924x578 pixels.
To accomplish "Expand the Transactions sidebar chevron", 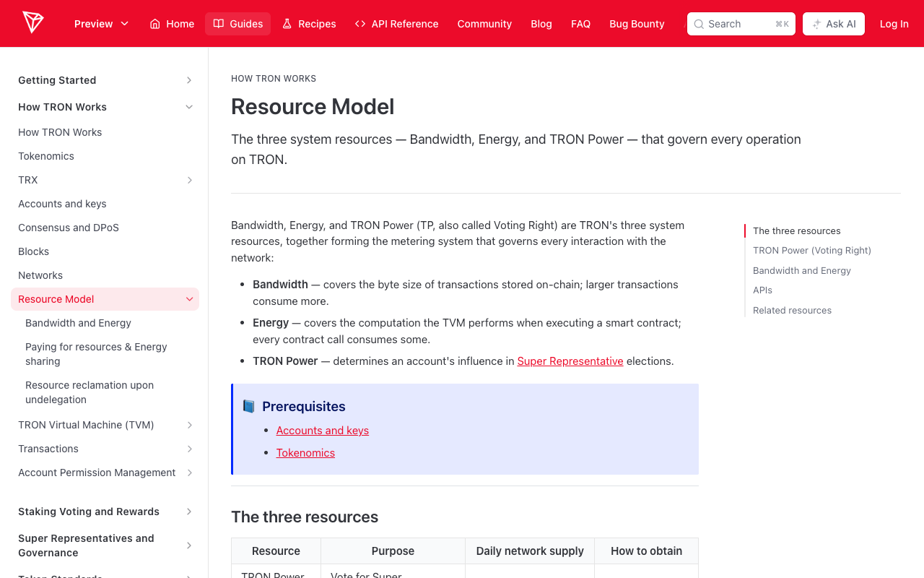I will click(190, 449).
